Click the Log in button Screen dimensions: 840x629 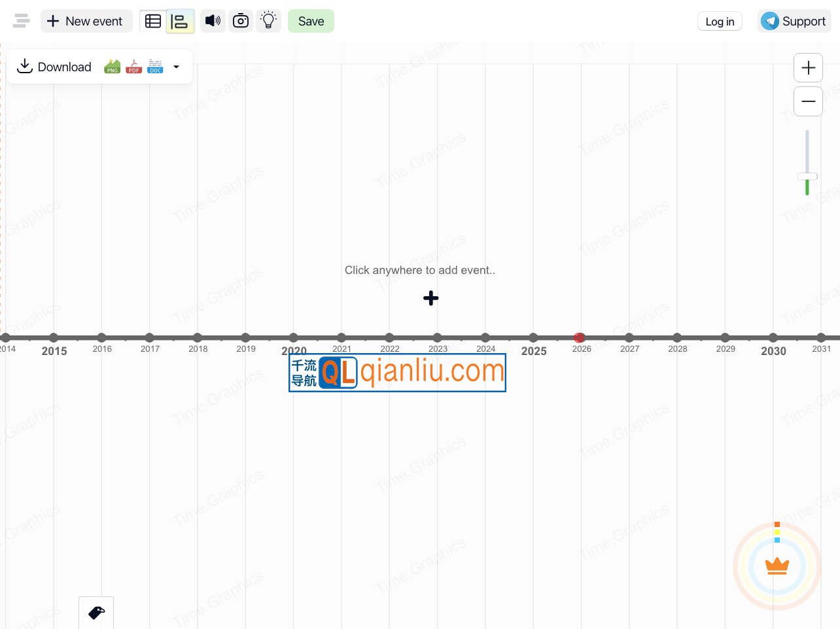coord(720,21)
